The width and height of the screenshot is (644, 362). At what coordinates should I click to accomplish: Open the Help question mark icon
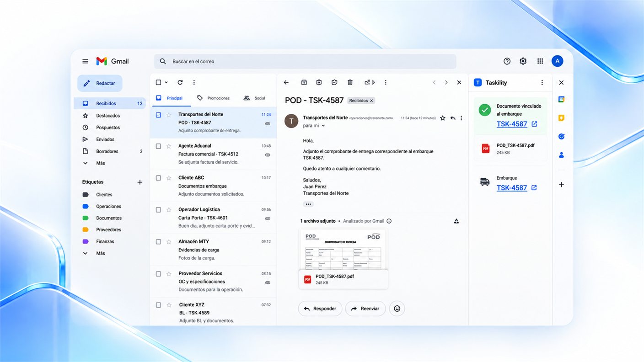[x=507, y=61]
